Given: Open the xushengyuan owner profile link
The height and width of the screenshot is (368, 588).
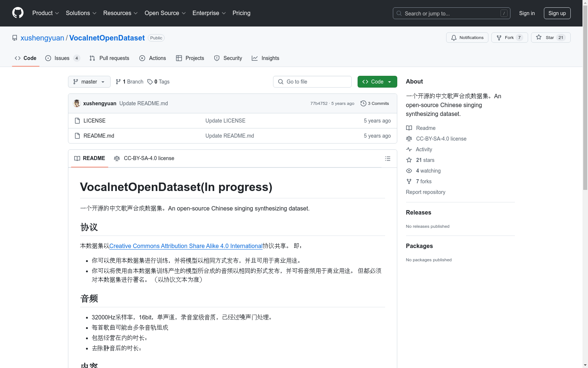Looking at the screenshot, I should [x=42, y=38].
